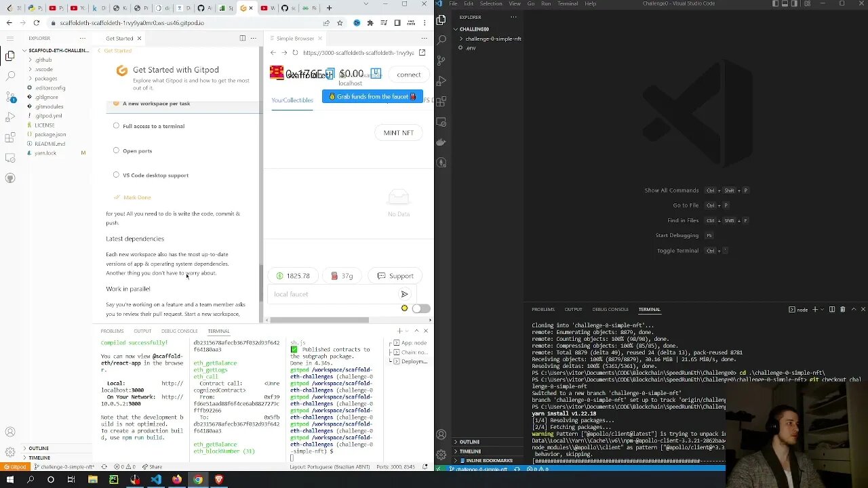Split the Get Started editor
This screenshot has height=488, width=868.
pos(242,38)
